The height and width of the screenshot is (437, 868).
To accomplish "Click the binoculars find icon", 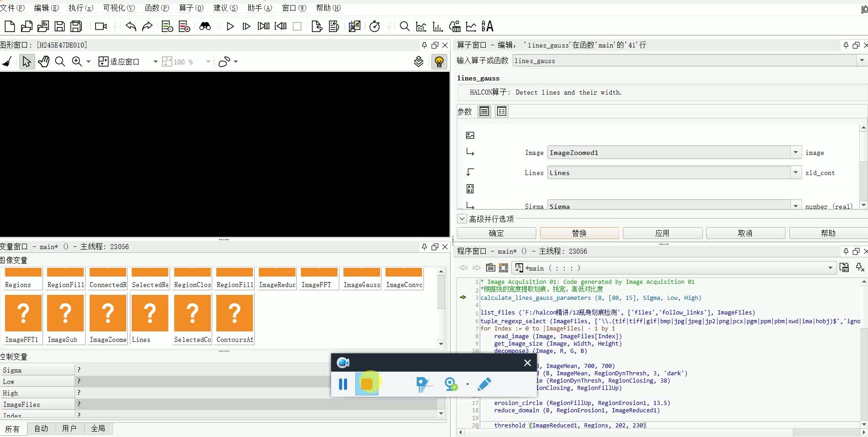I will click(205, 27).
